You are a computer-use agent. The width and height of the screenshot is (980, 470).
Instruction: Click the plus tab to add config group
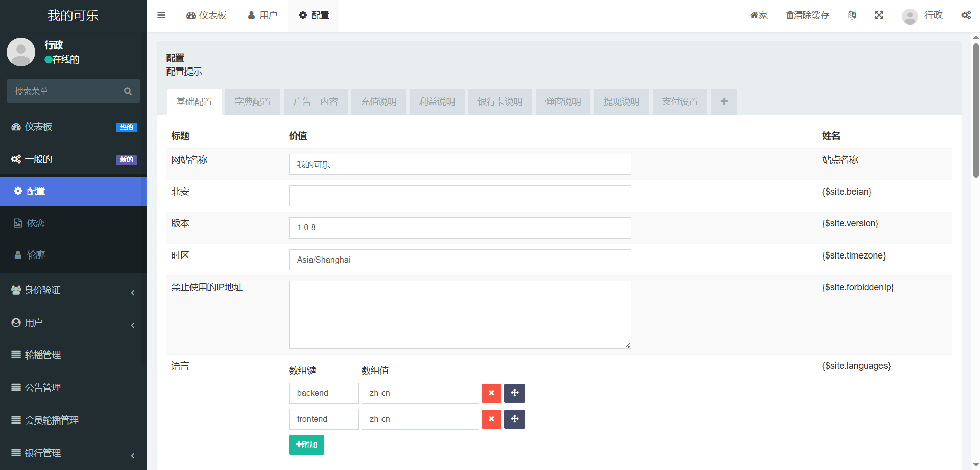point(724,102)
